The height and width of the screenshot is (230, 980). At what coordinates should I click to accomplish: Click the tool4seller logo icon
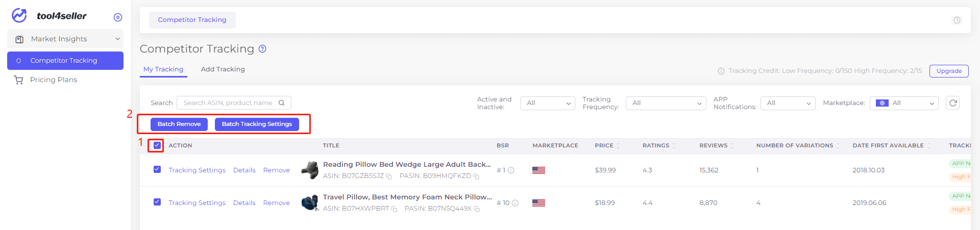pos(19,16)
